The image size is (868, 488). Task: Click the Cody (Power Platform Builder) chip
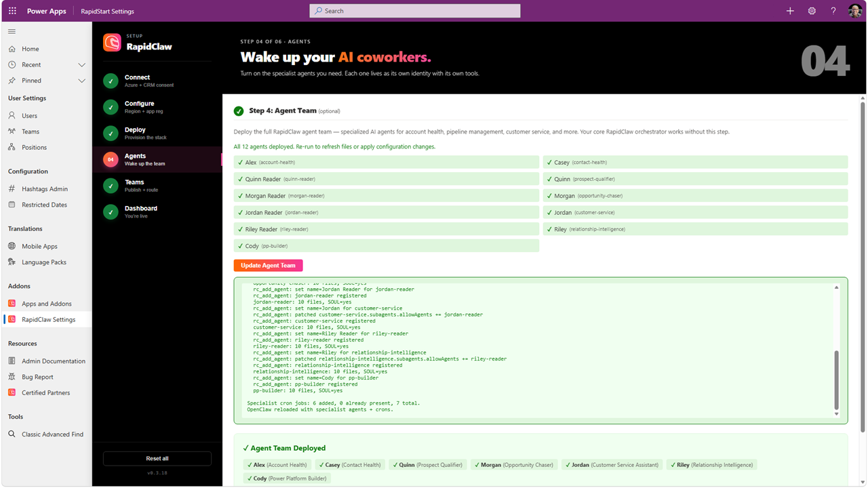click(287, 479)
